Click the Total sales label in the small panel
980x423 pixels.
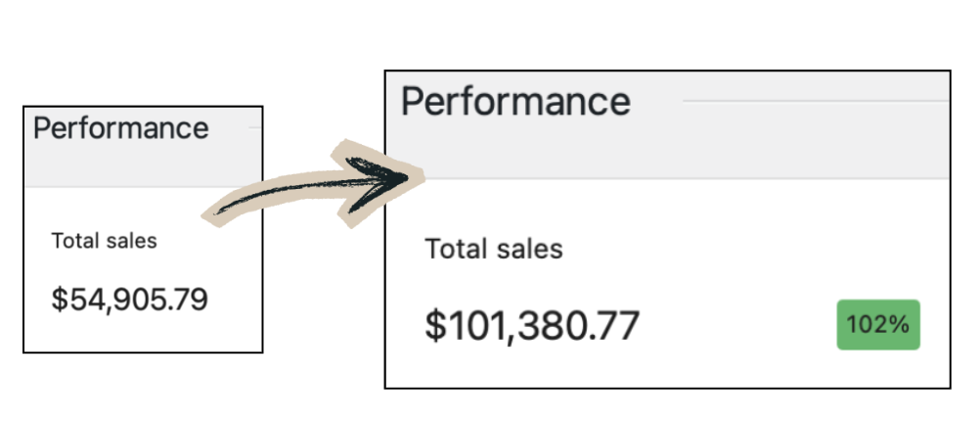pos(104,240)
